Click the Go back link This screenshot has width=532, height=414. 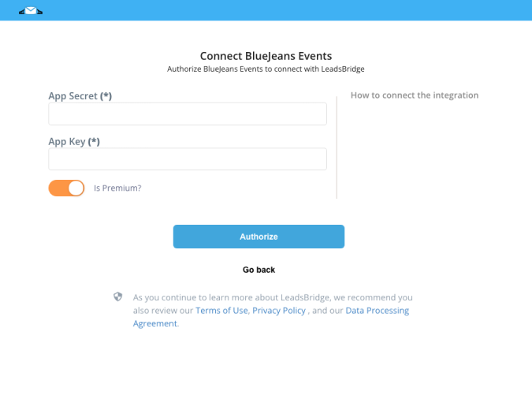click(x=259, y=270)
